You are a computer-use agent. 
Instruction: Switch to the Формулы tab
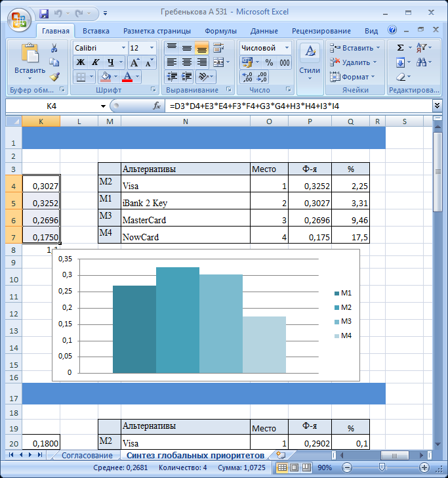click(220, 31)
